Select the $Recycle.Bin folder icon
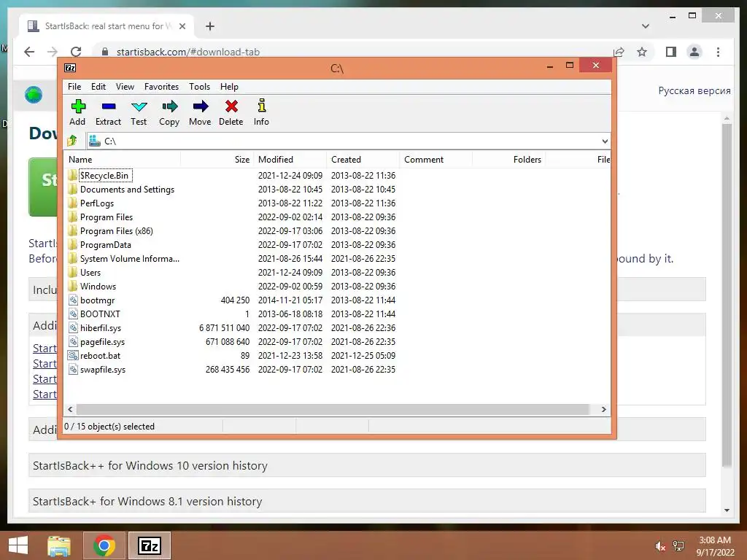 click(72, 175)
